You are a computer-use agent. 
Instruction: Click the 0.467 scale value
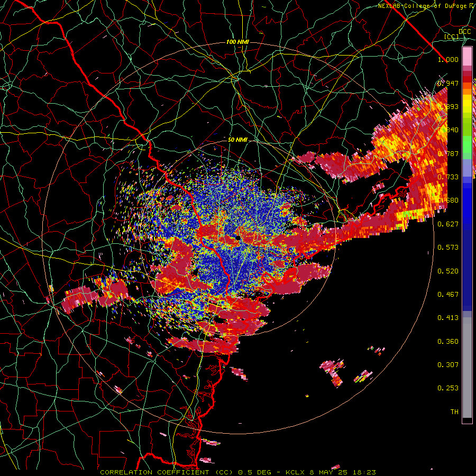tap(448, 295)
